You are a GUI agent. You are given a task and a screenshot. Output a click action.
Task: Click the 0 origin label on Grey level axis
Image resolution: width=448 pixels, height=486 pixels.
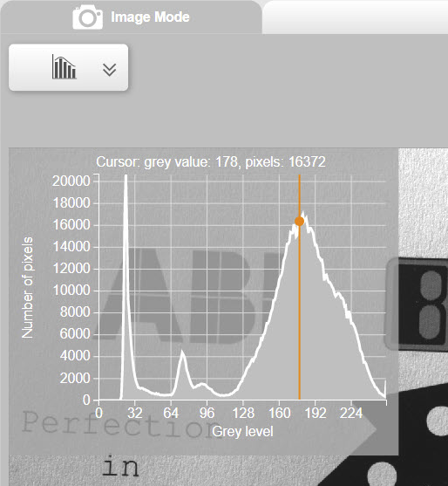coord(98,414)
